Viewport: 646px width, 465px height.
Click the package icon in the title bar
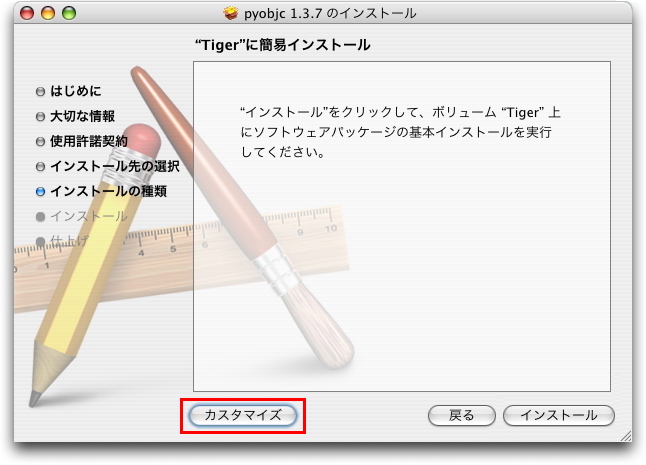pyautogui.click(x=231, y=14)
